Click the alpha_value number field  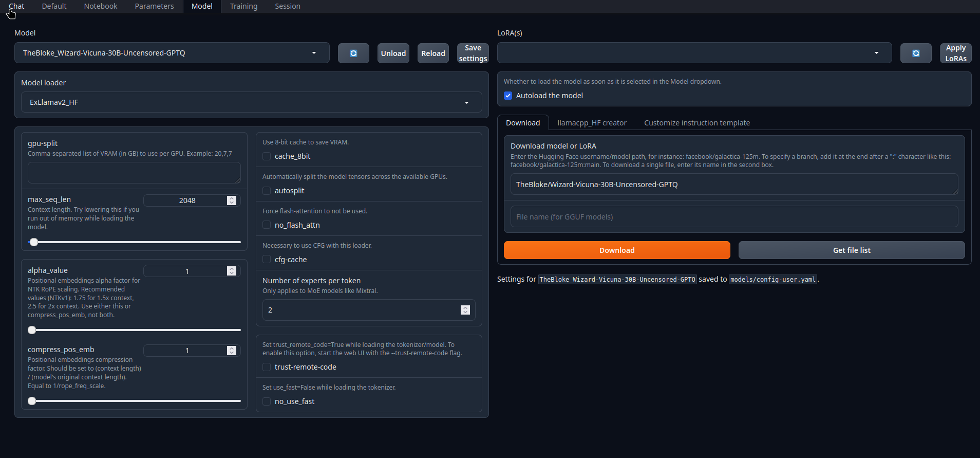(192, 271)
